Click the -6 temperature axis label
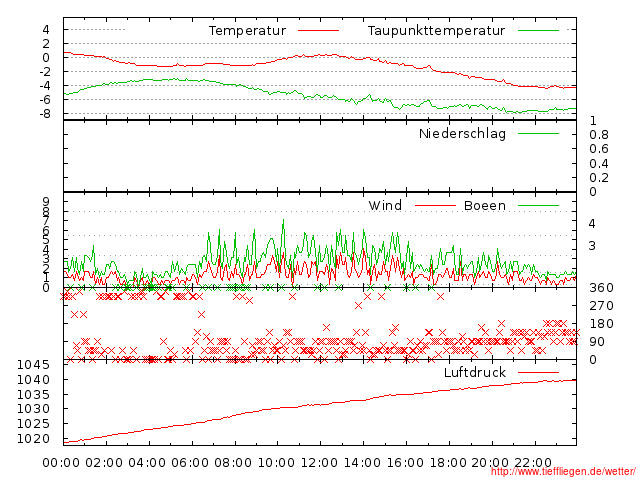Image resolution: width=640 pixels, height=480 pixels. (x=45, y=100)
